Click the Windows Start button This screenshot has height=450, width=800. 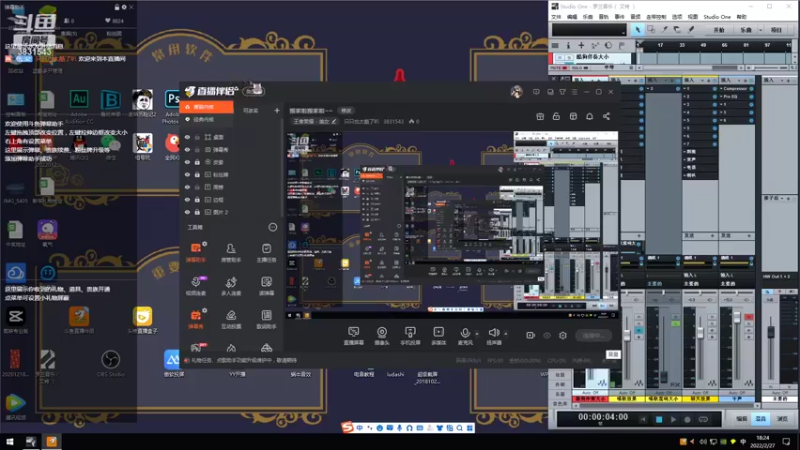coord(9,442)
